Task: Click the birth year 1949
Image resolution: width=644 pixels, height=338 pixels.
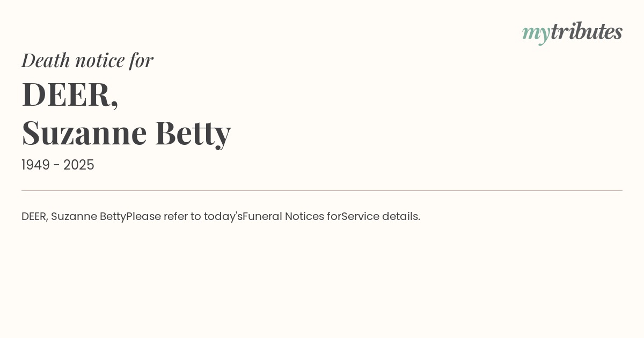Action: click(35, 165)
